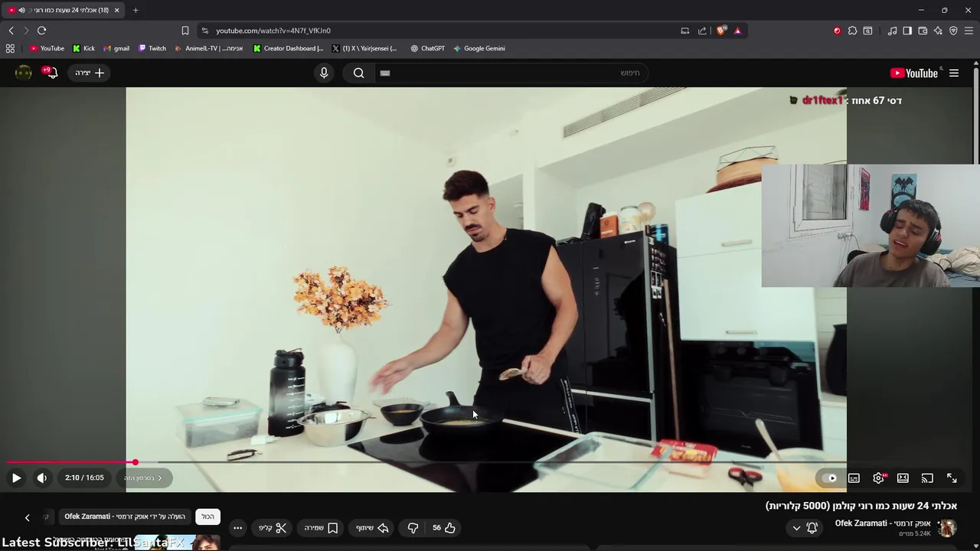Turn on subtitles with the captions icon
Screen dimensions: 980x551
[x=854, y=478]
